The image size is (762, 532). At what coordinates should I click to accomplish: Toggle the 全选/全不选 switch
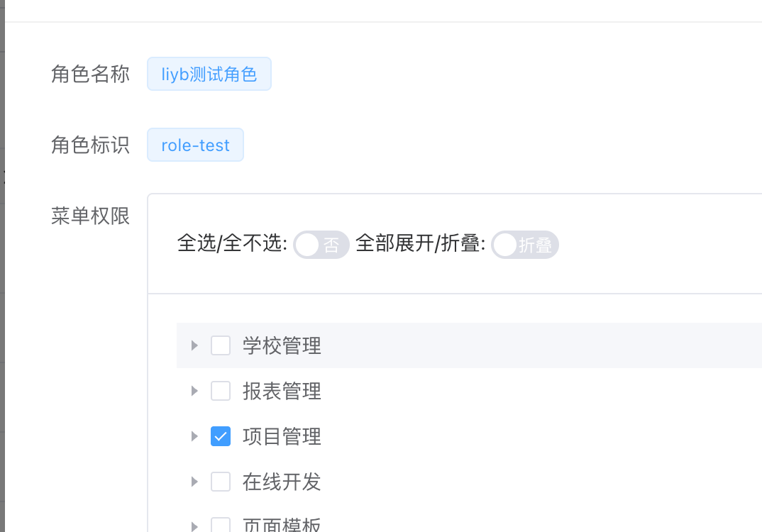pyautogui.click(x=321, y=245)
